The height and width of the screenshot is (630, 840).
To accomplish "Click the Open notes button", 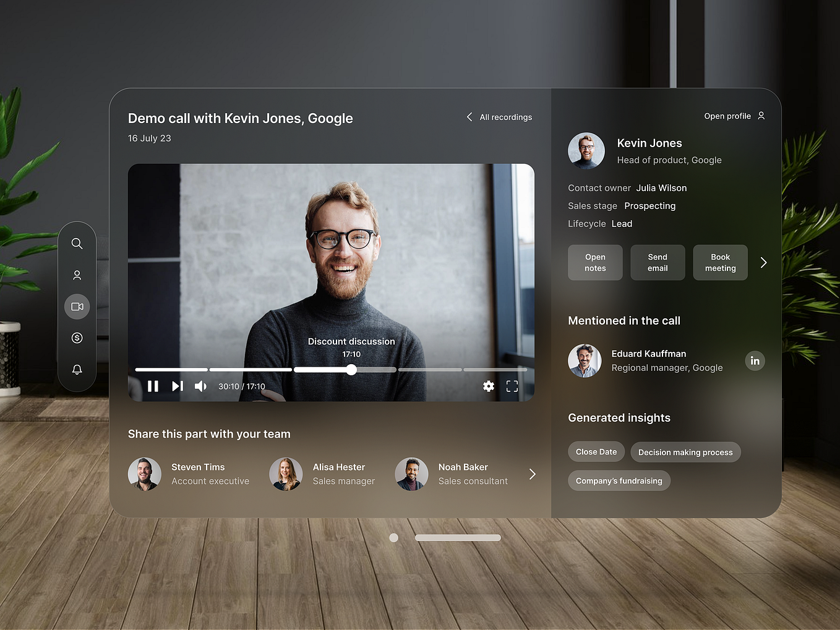I will 594,262.
